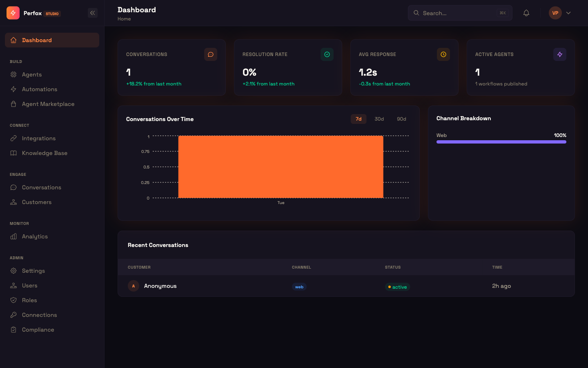Click the Roles shield icon

[x=13, y=300]
